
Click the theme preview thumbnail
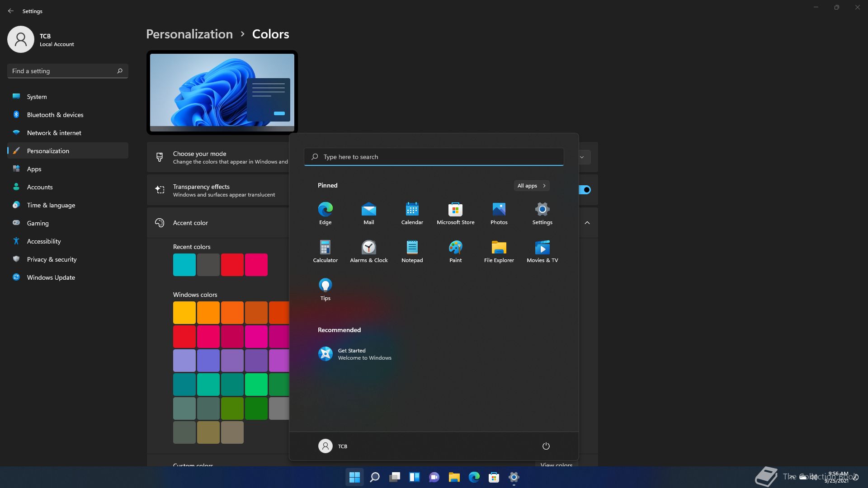(x=222, y=93)
